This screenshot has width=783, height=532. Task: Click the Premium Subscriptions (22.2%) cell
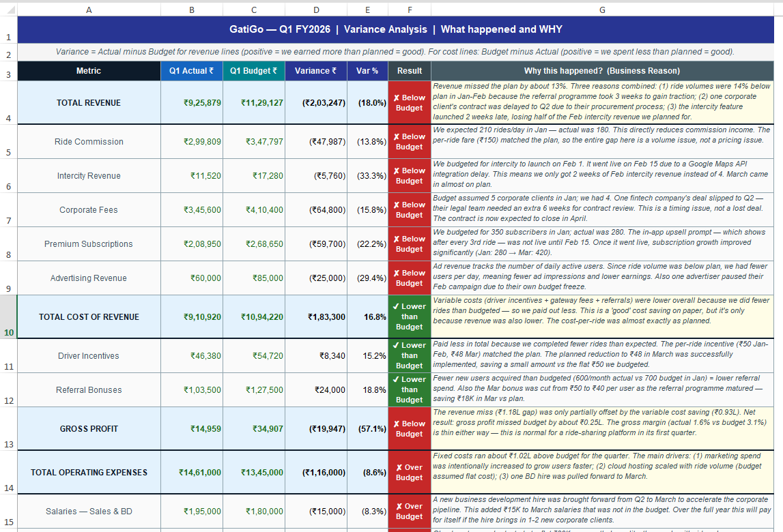[367, 244]
